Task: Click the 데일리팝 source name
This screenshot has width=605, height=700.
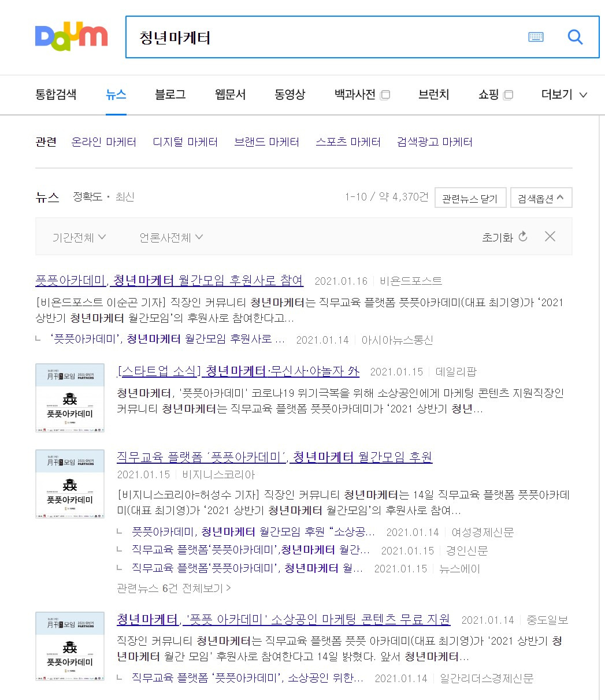Action: [x=456, y=371]
